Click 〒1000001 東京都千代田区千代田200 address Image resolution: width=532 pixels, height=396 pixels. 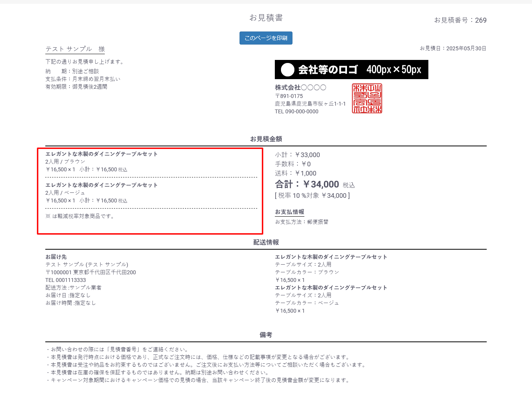[91, 272]
